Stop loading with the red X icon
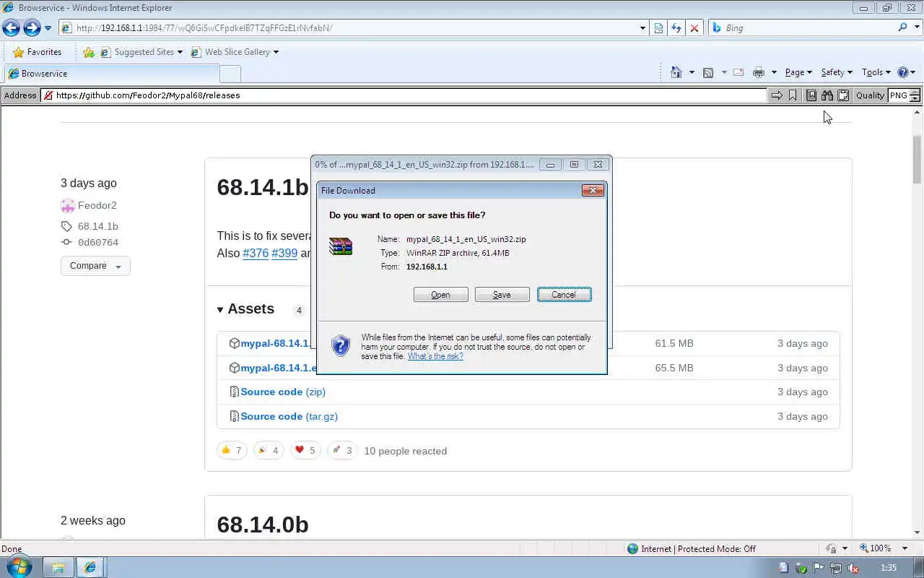Image resolution: width=924 pixels, height=578 pixels. point(694,28)
